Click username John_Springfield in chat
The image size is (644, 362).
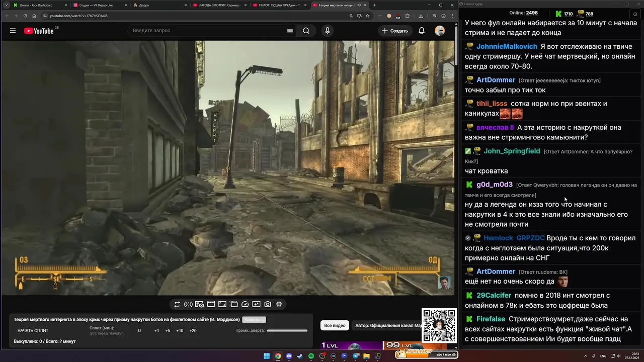pyautogui.click(x=512, y=151)
